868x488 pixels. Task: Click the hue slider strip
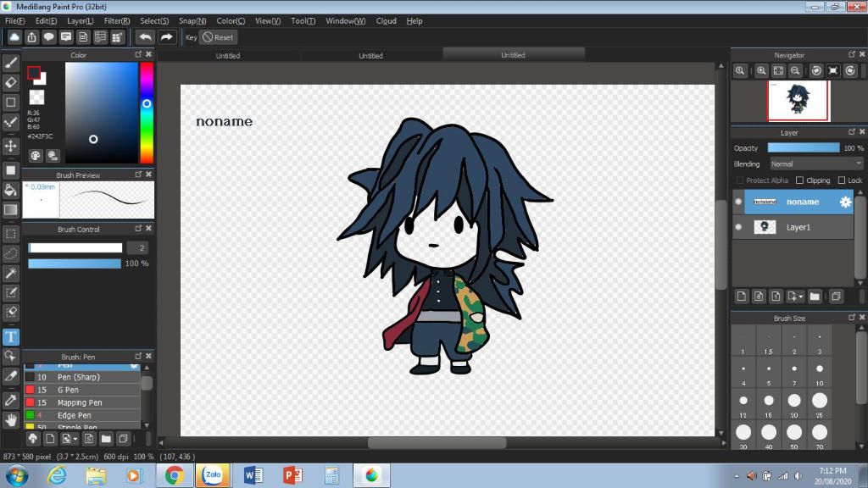pos(146,113)
